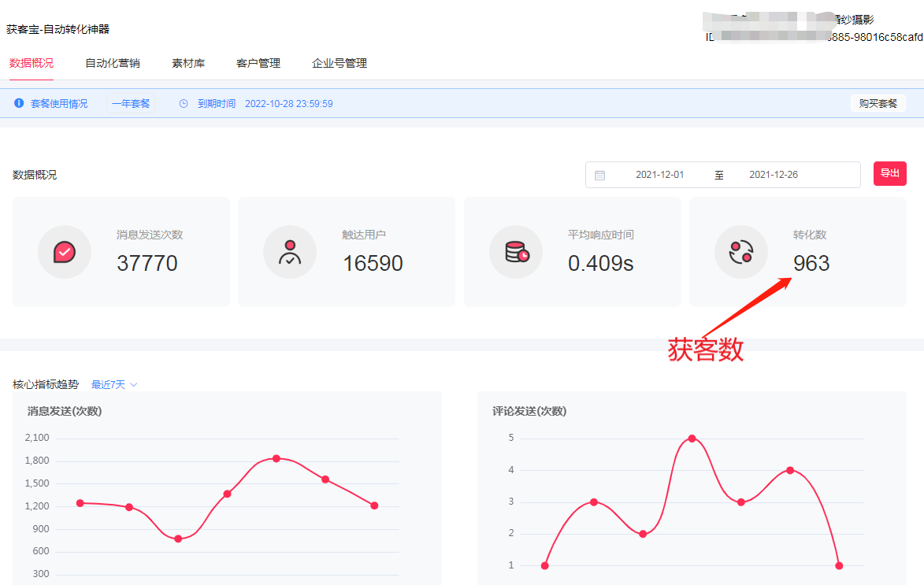Viewport: 924px width, 585px height.
Task: Open the 客户管理 tab
Action: [x=258, y=64]
